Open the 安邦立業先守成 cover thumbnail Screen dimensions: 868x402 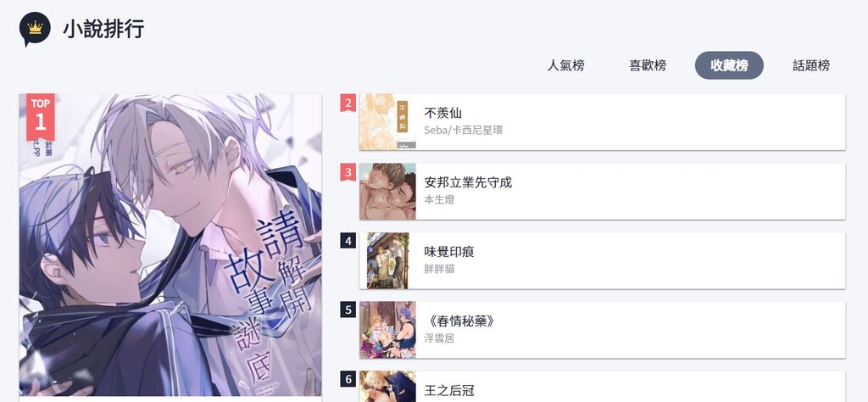click(387, 191)
